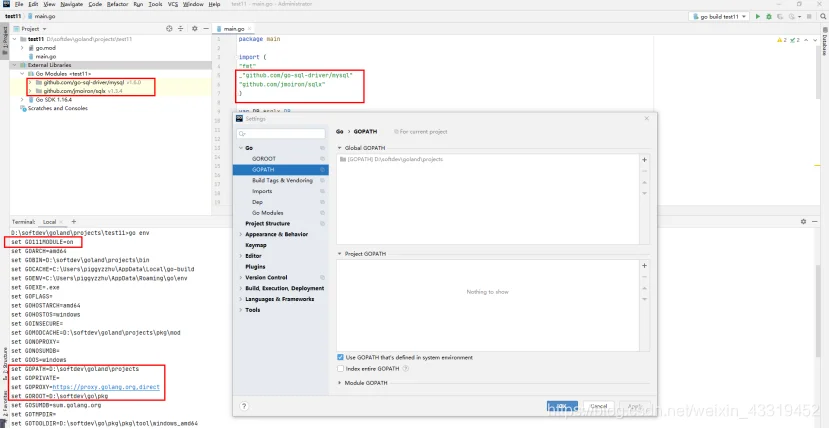Click the warnings count indicator
This screenshot has width=829, height=429.
click(x=781, y=40)
